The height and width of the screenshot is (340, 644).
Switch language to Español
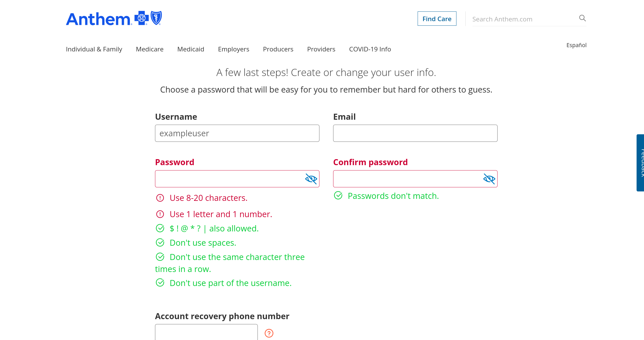(576, 45)
